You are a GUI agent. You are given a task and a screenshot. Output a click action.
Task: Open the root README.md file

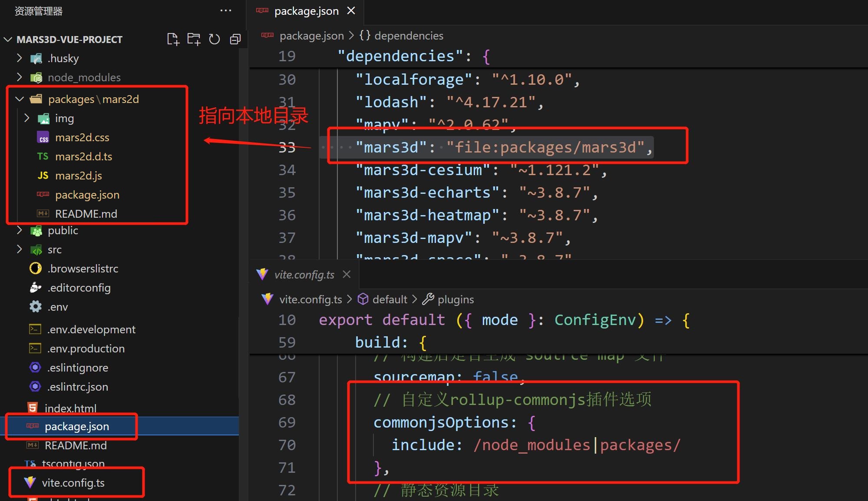tap(76, 445)
